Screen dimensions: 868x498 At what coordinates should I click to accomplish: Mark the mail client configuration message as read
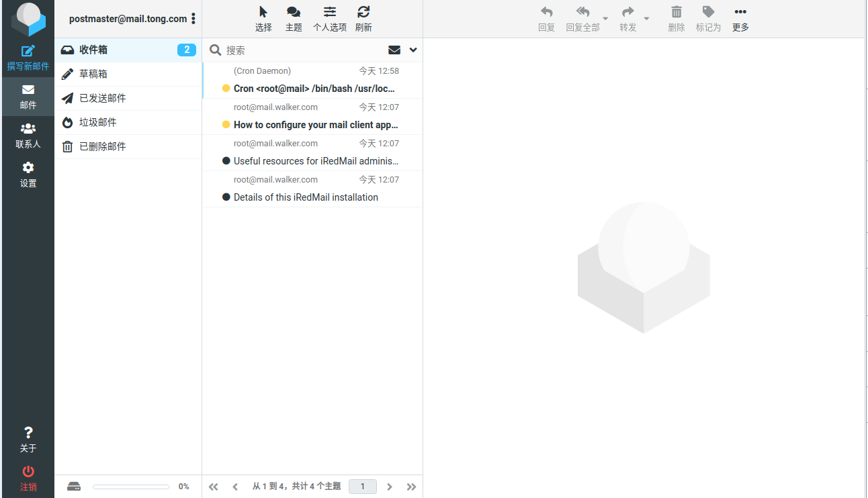point(226,125)
